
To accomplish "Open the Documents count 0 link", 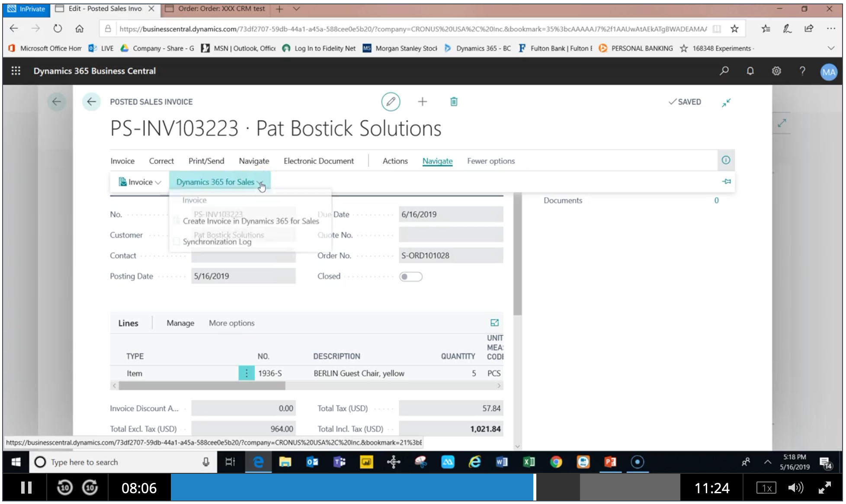I will coord(716,200).
